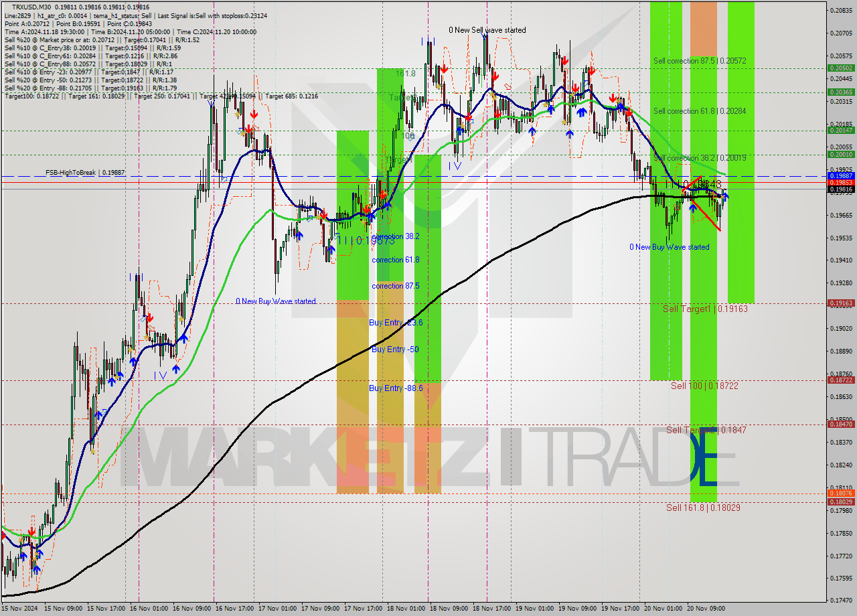This screenshot has height=616, width=857.
Task: Click the red 0.19853 price tag
Action: (841, 182)
